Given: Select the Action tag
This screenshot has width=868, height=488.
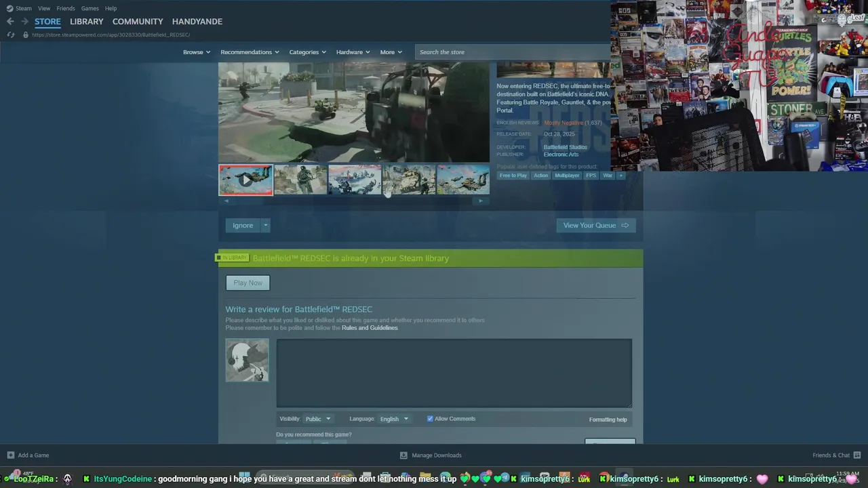Looking at the screenshot, I should (x=540, y=176).
